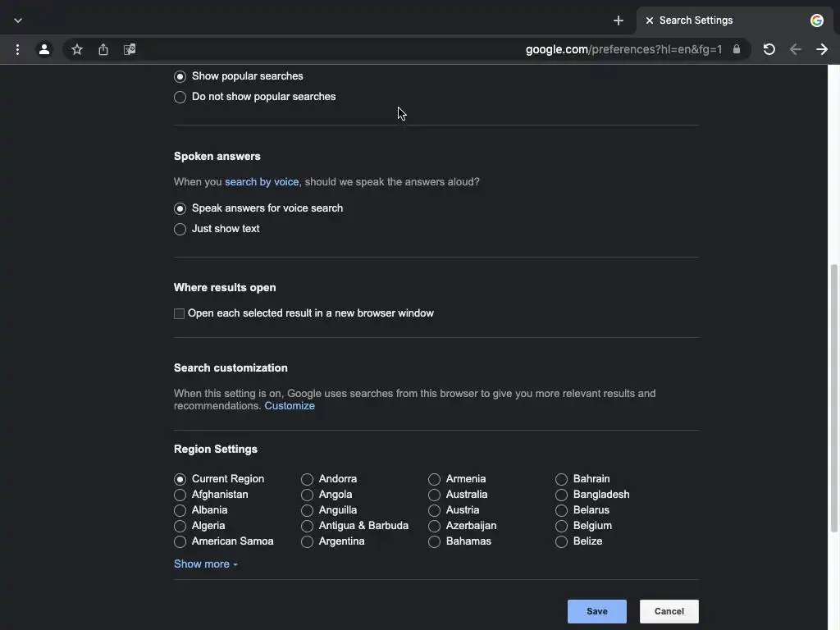Click the share page icon
Image resolution: width=840 pixels, height=630 pixels.
pos(103,49)
